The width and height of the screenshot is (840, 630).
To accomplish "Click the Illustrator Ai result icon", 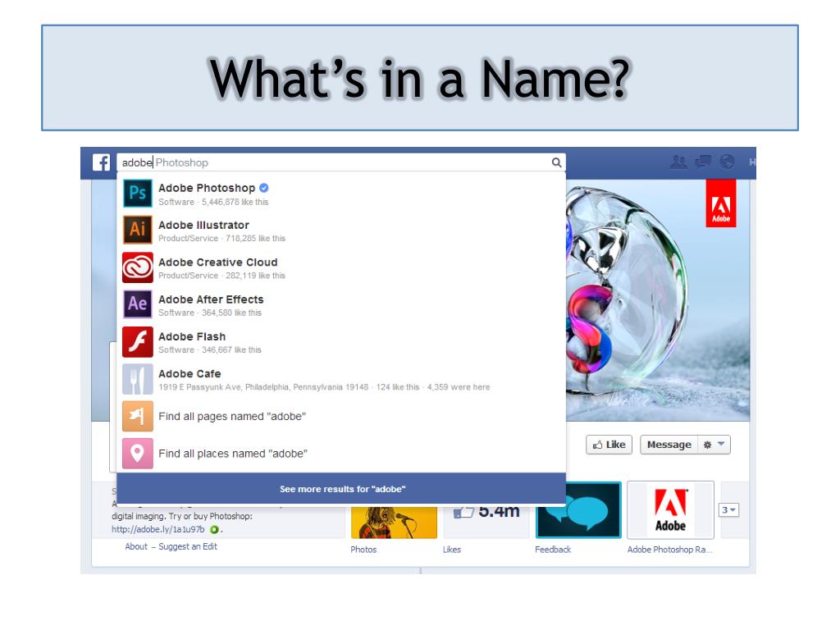I will [138, 231].
